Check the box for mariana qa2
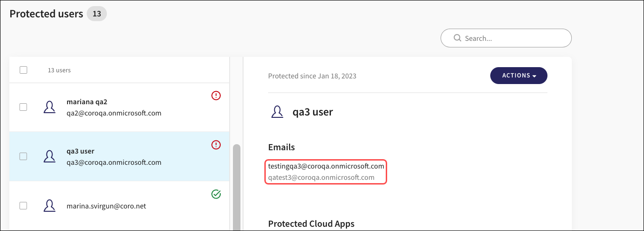Image resolution: width=644 pixels, height=231 pixels. pyautogui.click(x=23, y=108)
